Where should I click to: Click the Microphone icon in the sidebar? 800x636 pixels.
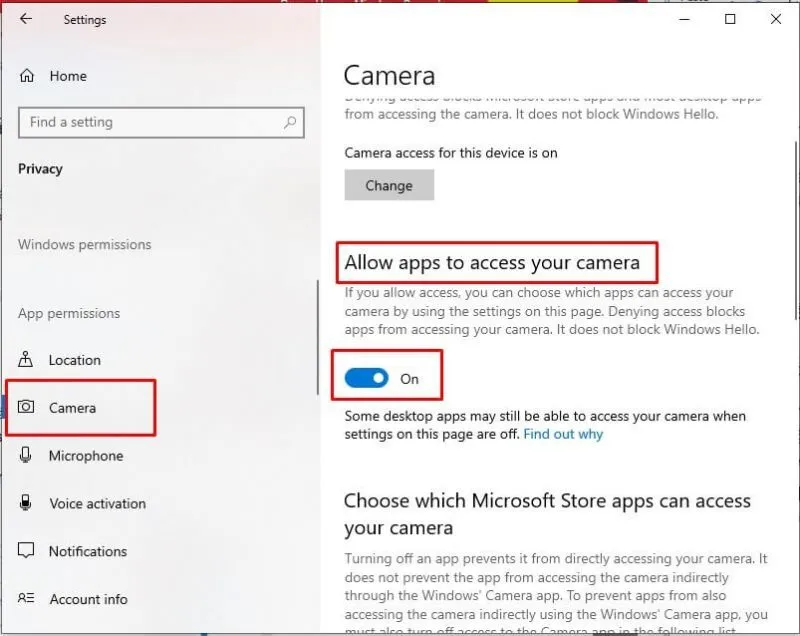(x=25, y=454)
